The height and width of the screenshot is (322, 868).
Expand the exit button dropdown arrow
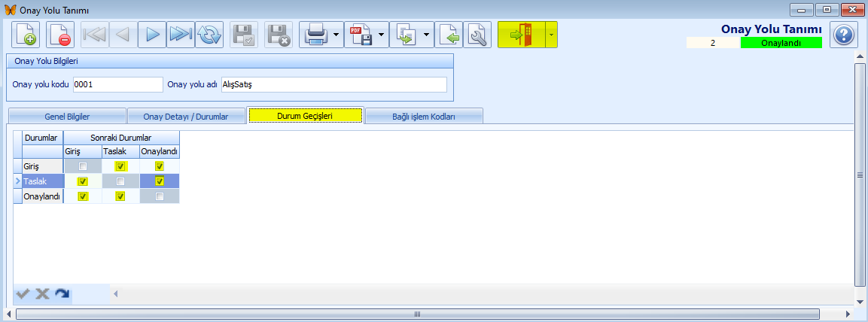[550, 35]
